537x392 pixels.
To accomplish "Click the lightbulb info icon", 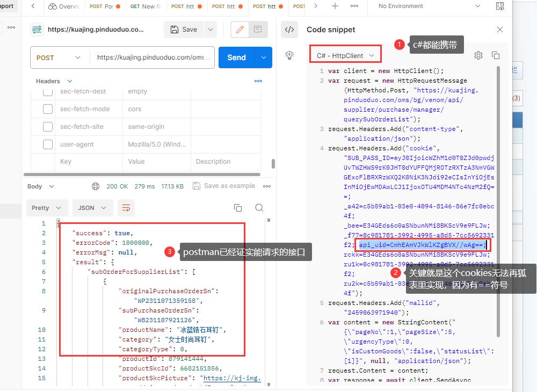I will click(x=289, y=55).
